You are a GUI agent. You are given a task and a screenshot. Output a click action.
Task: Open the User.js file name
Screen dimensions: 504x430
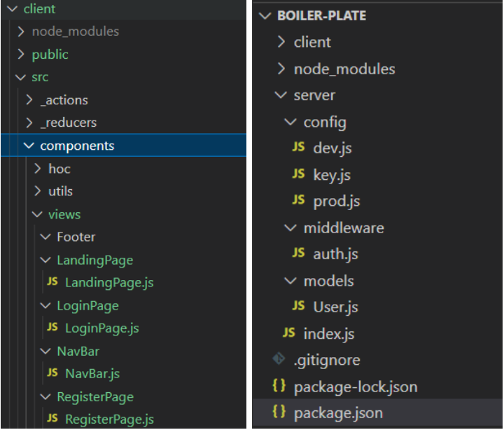[x=335, y=307]
